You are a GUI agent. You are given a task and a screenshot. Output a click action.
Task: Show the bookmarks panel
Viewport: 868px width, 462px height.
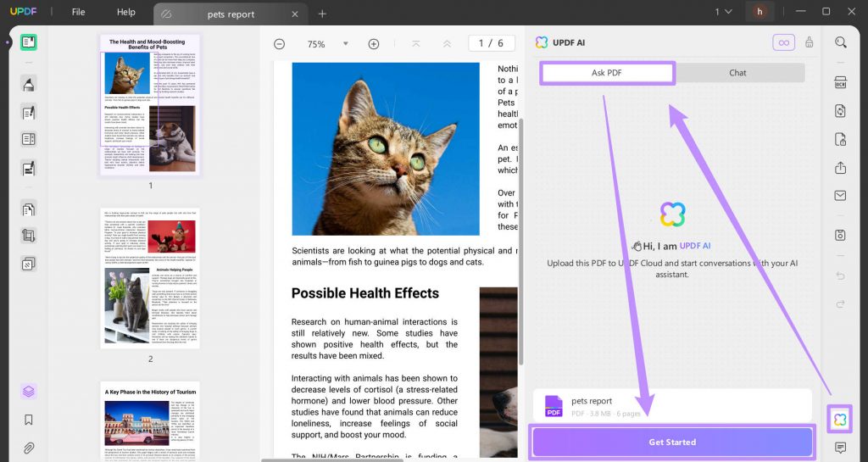tap(29, 420)
